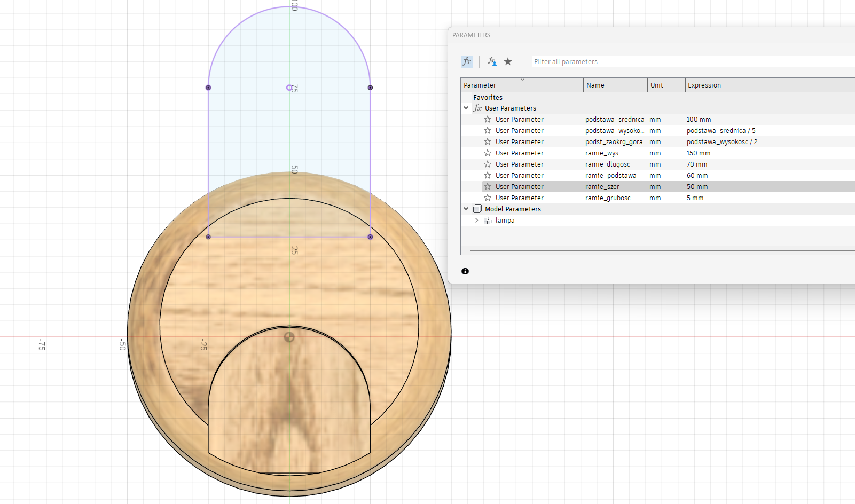Click the user parameters filter icon
This screenshot has width=855, height=504.
pyautogui.click(x=492, y=61)
